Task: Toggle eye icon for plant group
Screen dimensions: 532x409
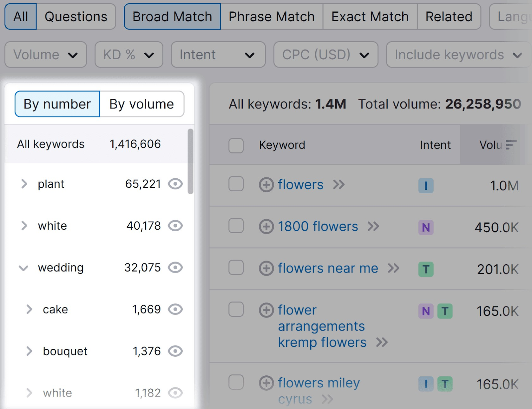Action: 175,184
